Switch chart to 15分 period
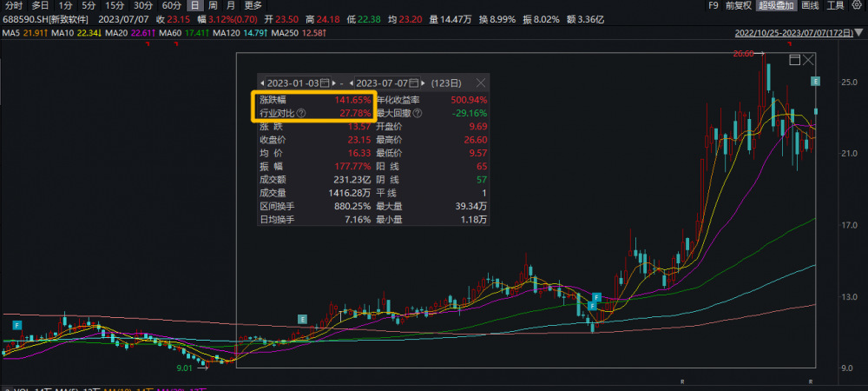This screenshot has width=868, height=391. pos(115,5)
